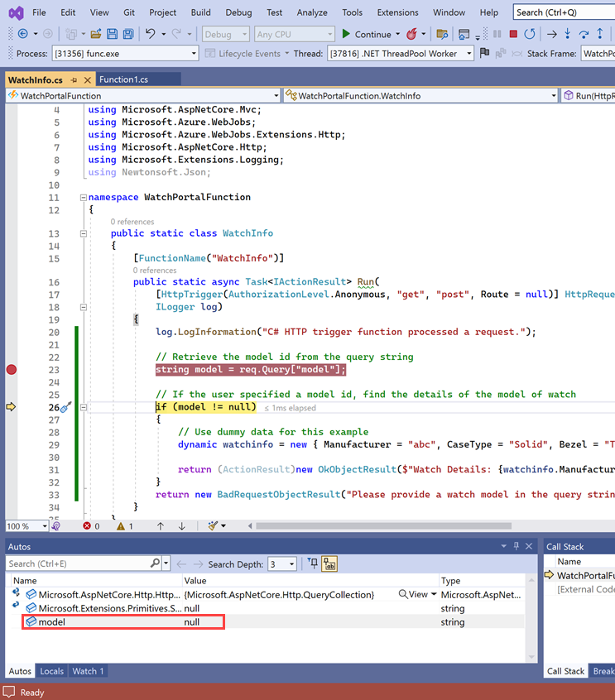615x700 pixels.
Task: Click the warning count triangle indicator
Action: click(x=125, y=526)
